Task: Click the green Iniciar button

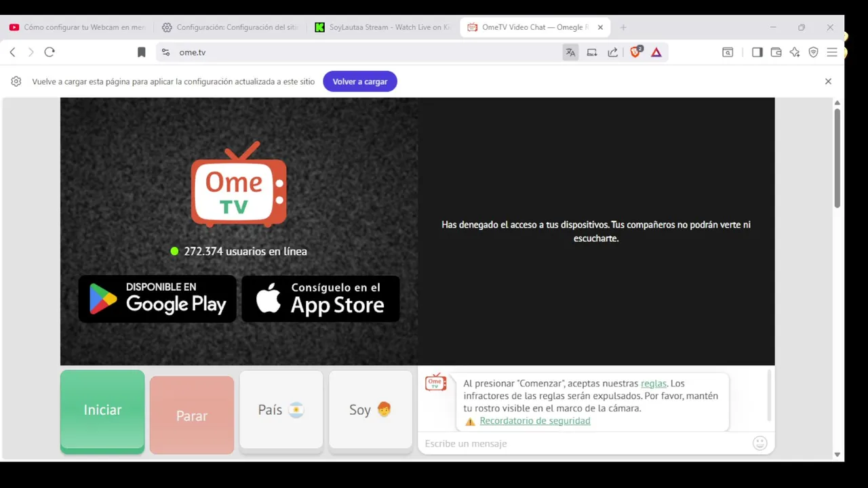Action: tap(102, 410)
